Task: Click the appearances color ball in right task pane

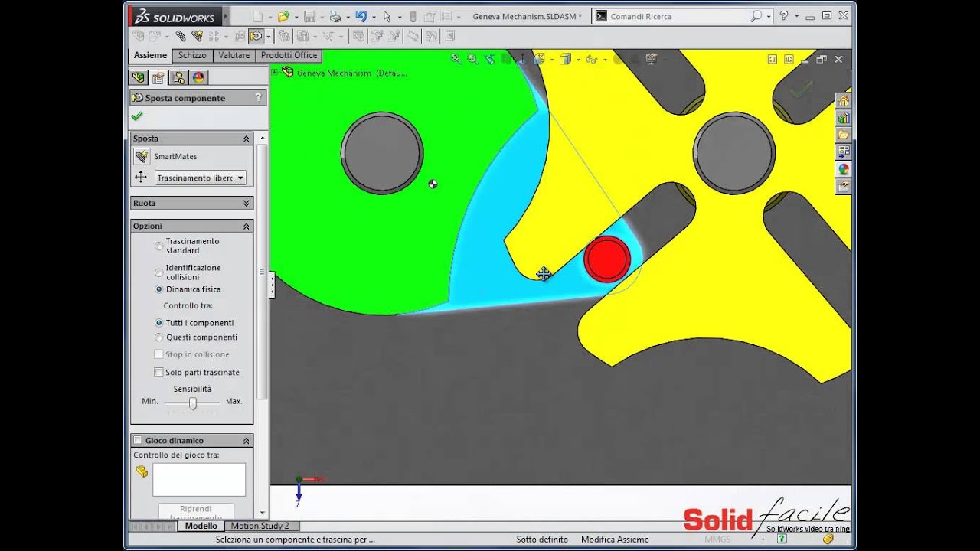Action: [x=843, y=169]
